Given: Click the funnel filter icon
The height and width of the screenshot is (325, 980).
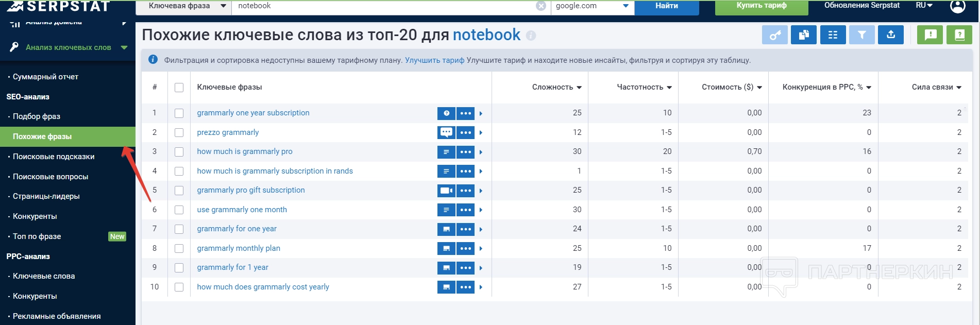Looking at the screenshot, I should click(861, 35).
